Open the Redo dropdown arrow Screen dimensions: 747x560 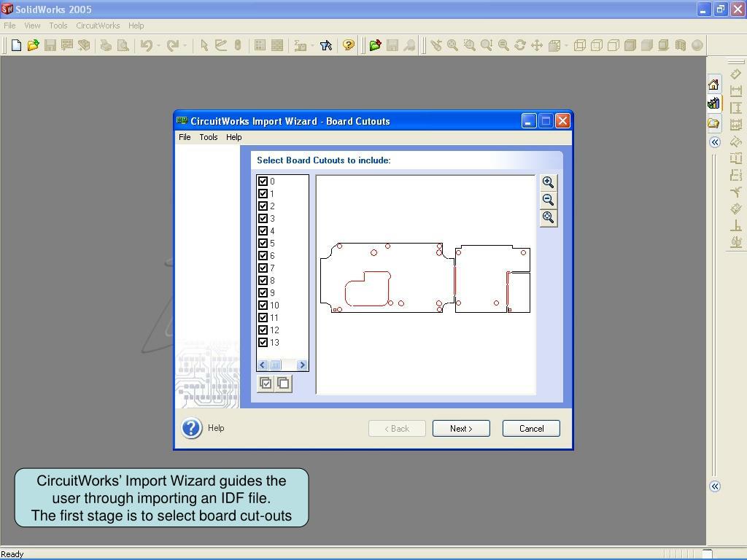pyautogui.click(x=185, y=46)
